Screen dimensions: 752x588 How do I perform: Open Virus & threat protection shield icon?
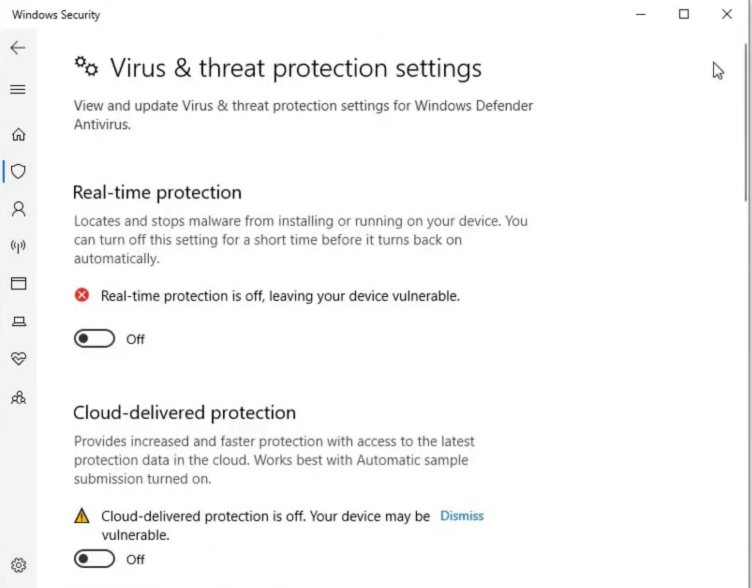[x=18, y=172]
